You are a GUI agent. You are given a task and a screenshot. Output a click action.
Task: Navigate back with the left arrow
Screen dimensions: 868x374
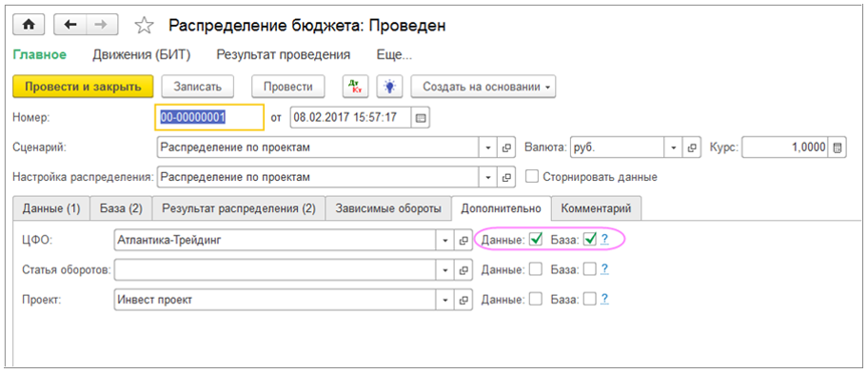tap(69, 25)
